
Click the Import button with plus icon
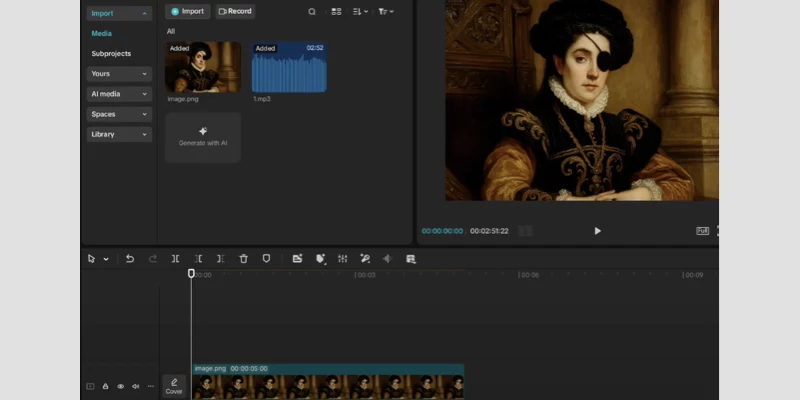point(188,11)
